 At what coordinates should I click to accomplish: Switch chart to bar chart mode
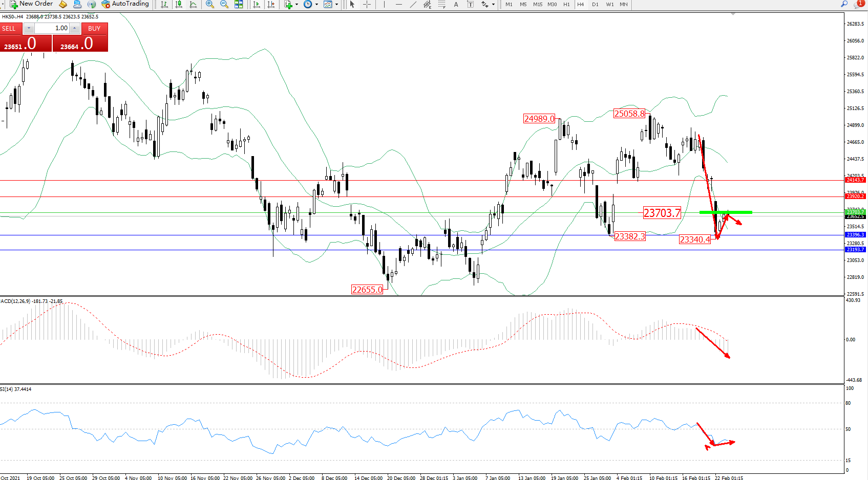click(x=164, y=4)
